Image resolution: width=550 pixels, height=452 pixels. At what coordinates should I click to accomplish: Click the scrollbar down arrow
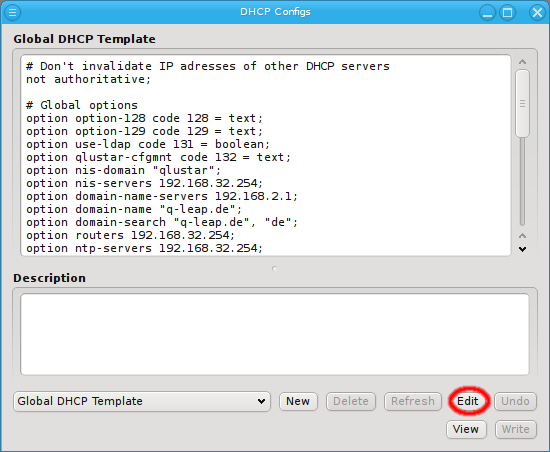point(522,249)
